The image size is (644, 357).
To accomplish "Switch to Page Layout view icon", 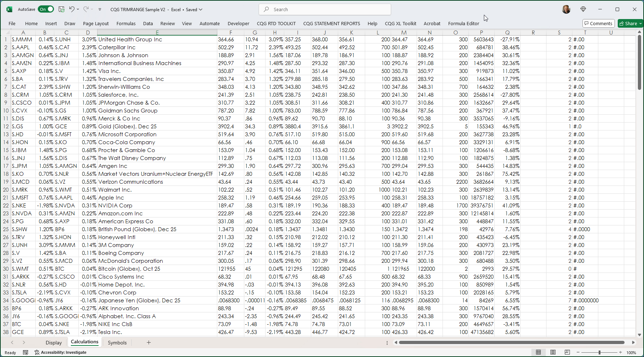I will point(553,352).
